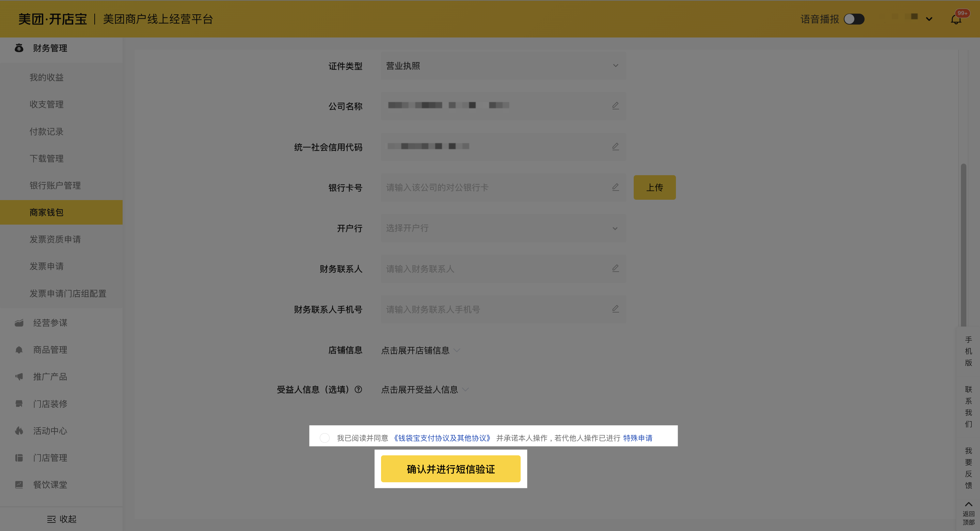Click edit pencil in 公司名称 field

pos(615,105)
